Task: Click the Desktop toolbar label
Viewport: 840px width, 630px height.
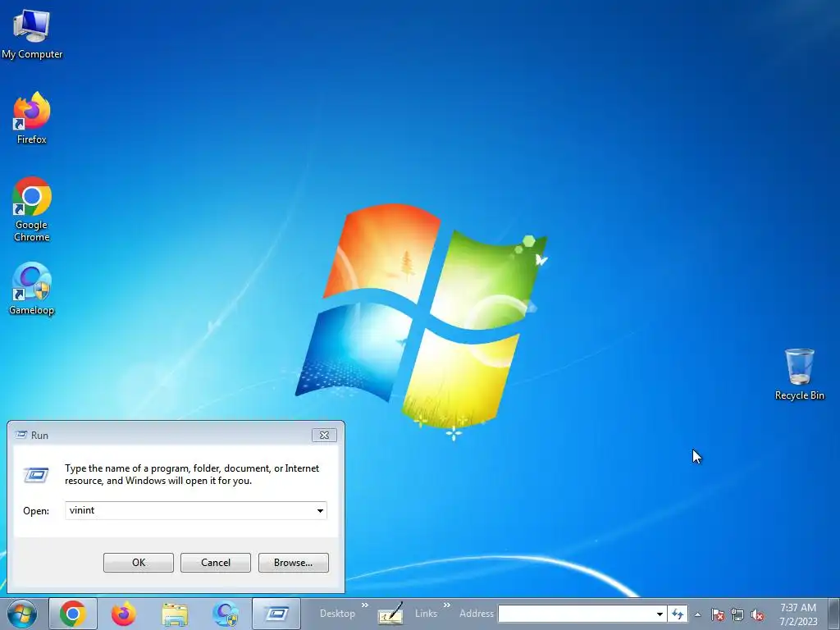Action: point(337,614)
